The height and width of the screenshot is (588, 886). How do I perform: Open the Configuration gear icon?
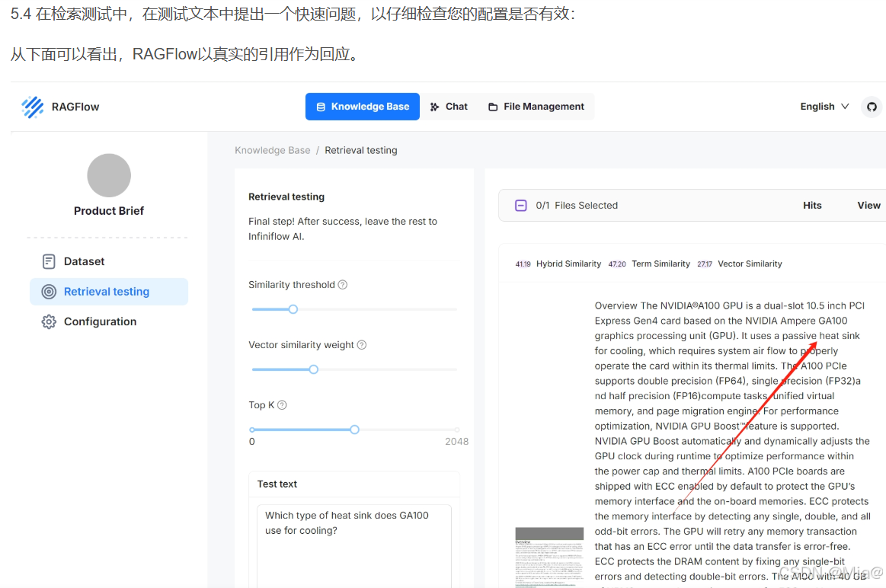[x=49, y=321]
